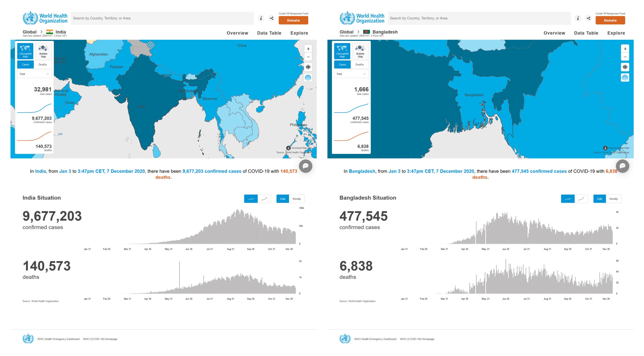Open Total dropdown in Bangladesh panel
644x356 pixels.
click(x=351, y=74)
